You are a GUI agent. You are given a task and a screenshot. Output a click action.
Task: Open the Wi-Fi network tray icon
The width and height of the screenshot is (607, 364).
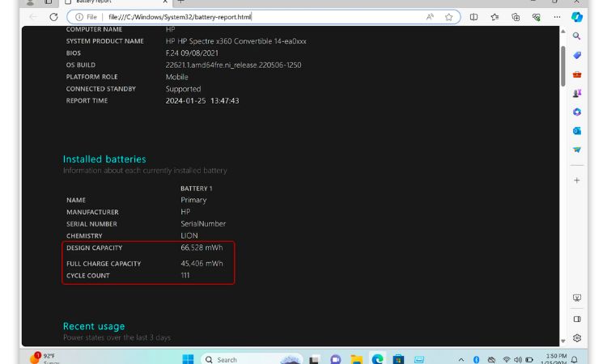click(507, 360)
